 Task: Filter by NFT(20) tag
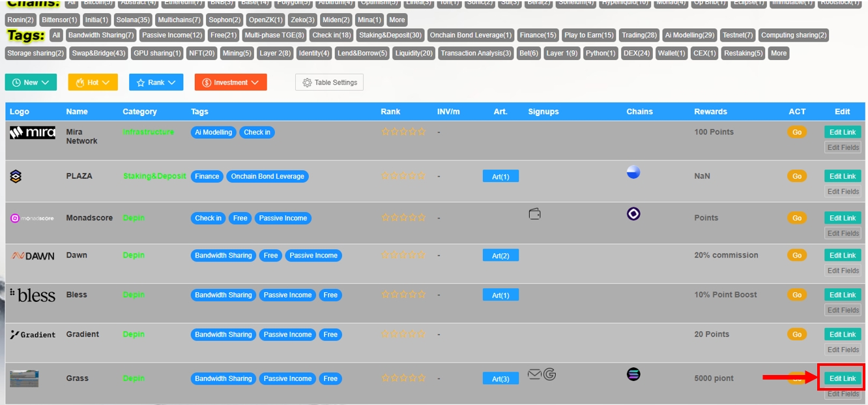[201, 53]
